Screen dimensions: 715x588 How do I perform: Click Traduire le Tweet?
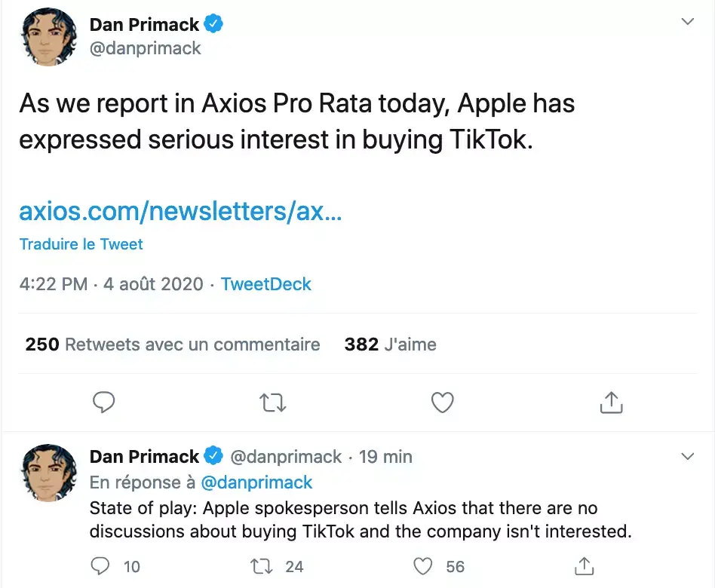point(81,244)
